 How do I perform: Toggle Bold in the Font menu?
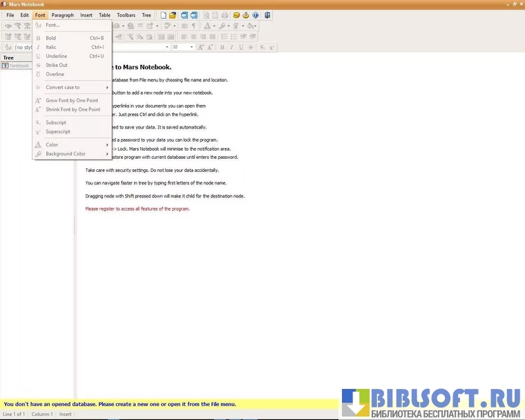point(51,38)
